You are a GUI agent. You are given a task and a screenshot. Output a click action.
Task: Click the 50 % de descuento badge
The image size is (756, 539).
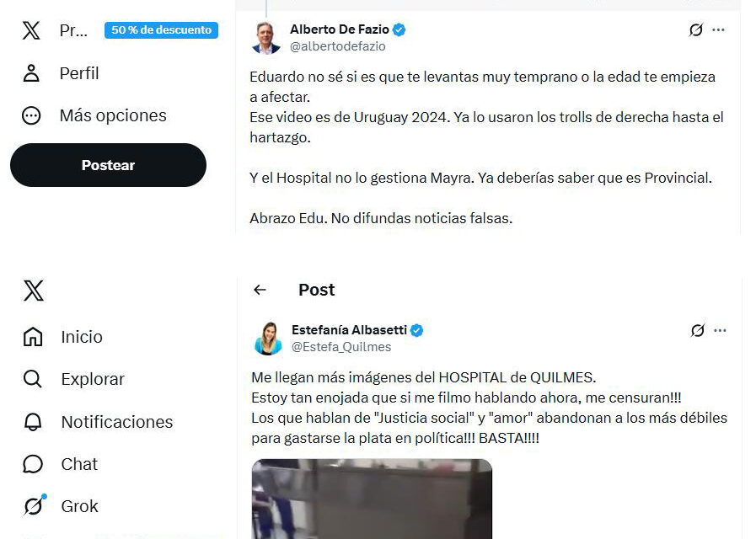161,29
